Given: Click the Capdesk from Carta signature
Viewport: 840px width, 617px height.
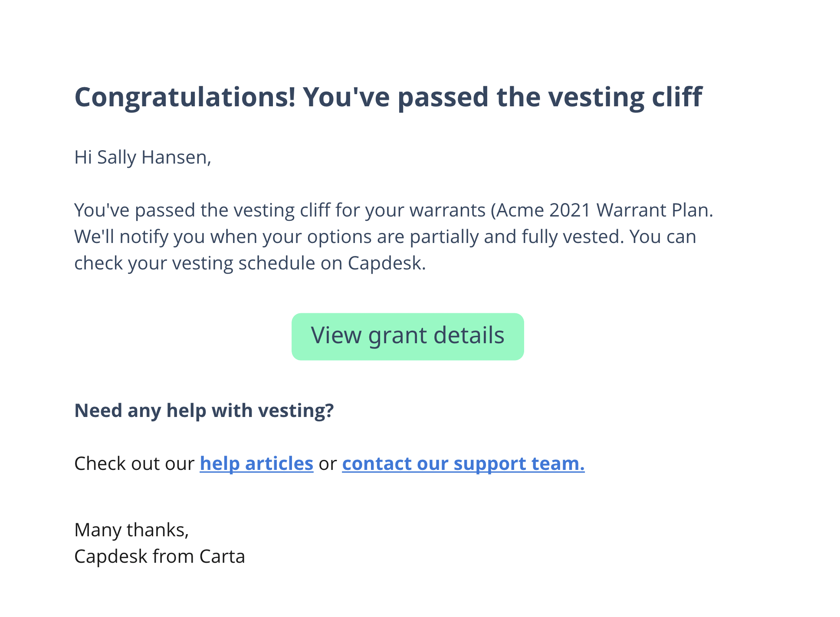Looking at the screenshot, I should pyautogui.click(x=160, y=556).
